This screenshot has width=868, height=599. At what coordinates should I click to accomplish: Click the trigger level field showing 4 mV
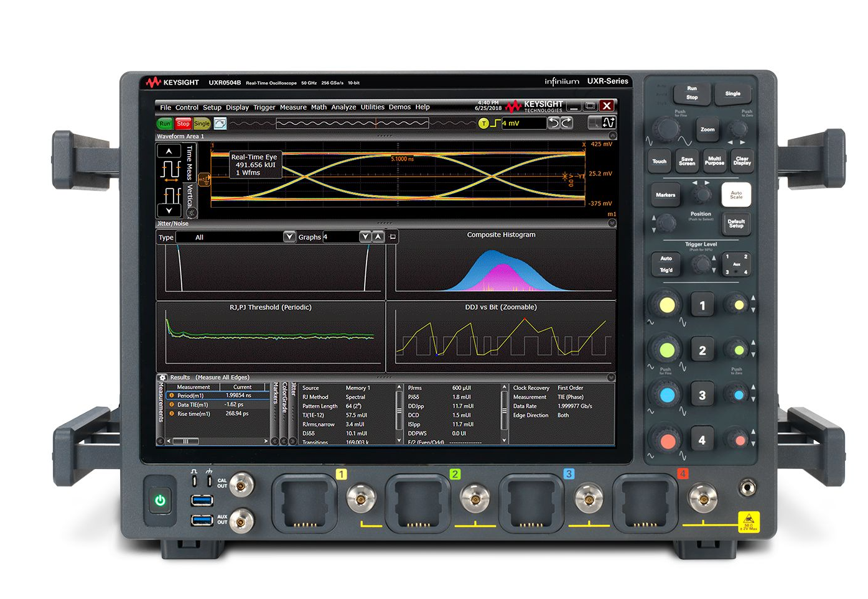click(523, 123)
